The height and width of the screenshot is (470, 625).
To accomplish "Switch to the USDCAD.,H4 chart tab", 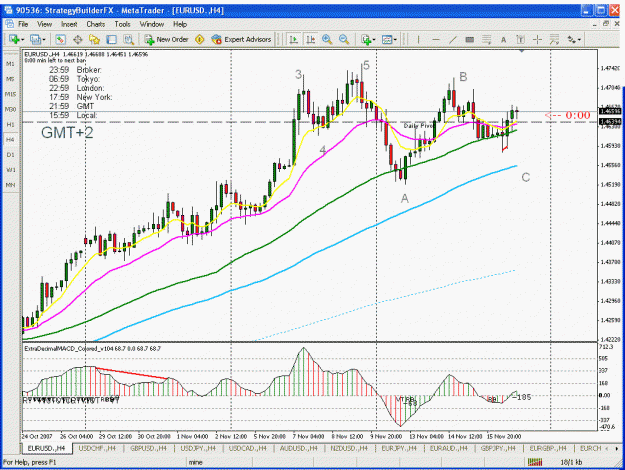I will pos(247,448).
